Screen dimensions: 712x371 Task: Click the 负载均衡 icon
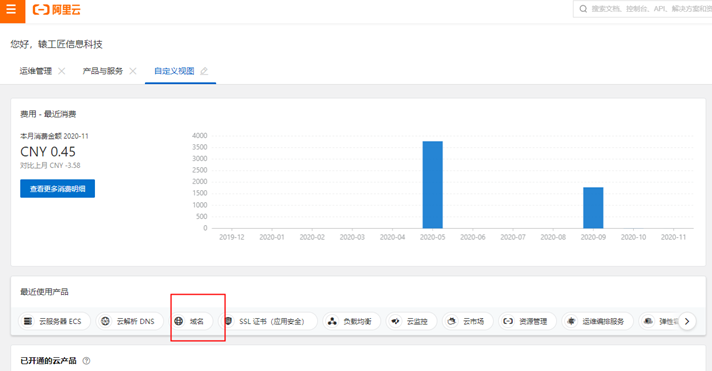pyautogui.click(x=332, y=321)
